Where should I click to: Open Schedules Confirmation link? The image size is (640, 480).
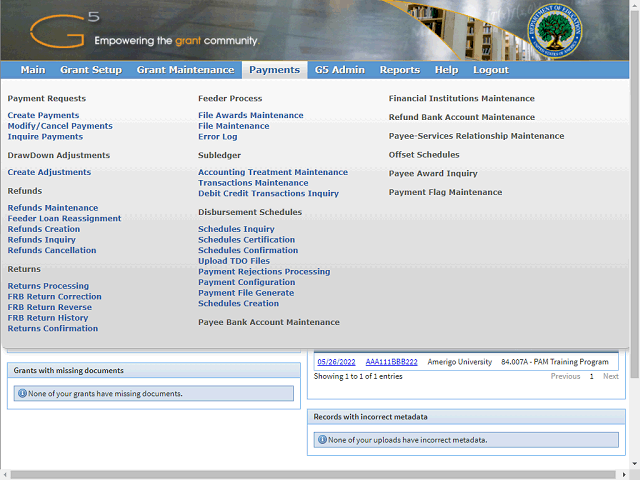coord(248,250)
